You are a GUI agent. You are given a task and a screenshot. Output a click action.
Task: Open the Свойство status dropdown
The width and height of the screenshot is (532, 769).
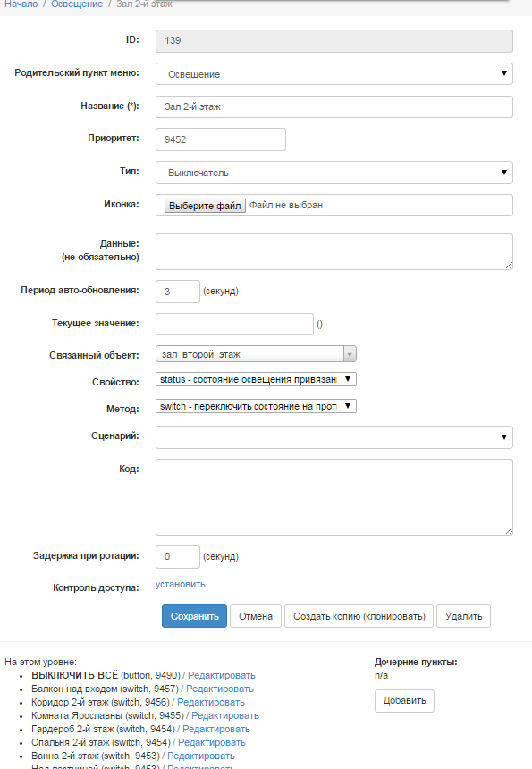pyautogui.click(x=256, y=379)
